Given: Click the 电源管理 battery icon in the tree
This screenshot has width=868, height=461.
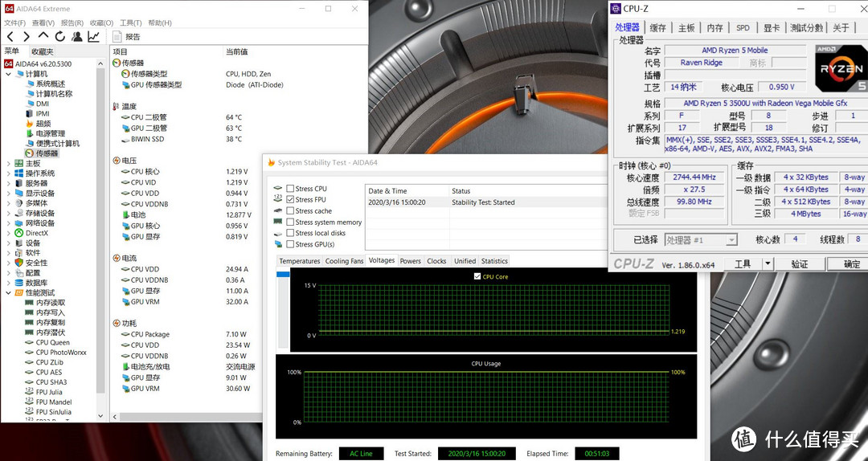Looking at the screenshot, I should click(30, 133).
